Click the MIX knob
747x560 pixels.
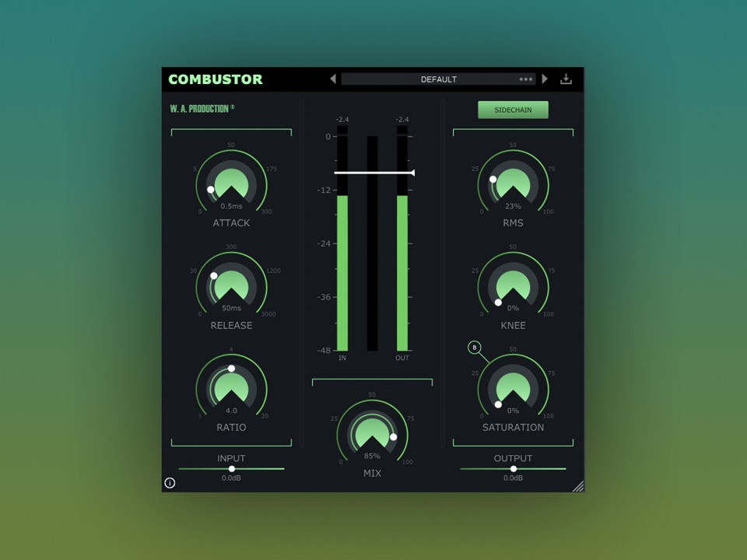pos(372,436)
